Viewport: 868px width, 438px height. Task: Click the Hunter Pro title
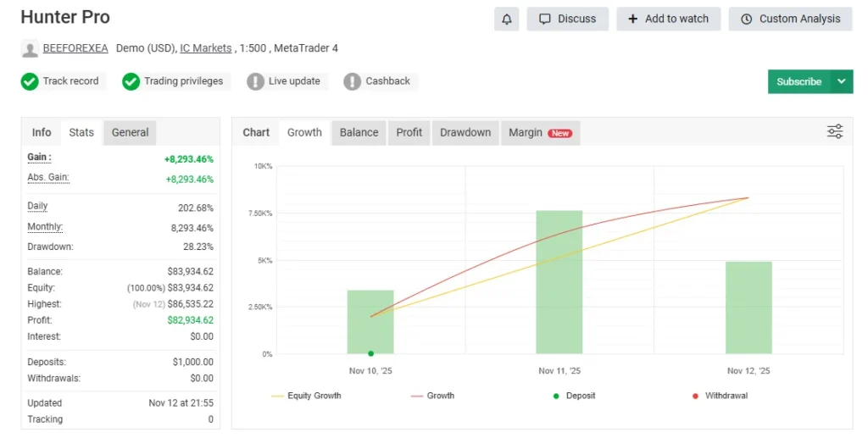point(65,17)
